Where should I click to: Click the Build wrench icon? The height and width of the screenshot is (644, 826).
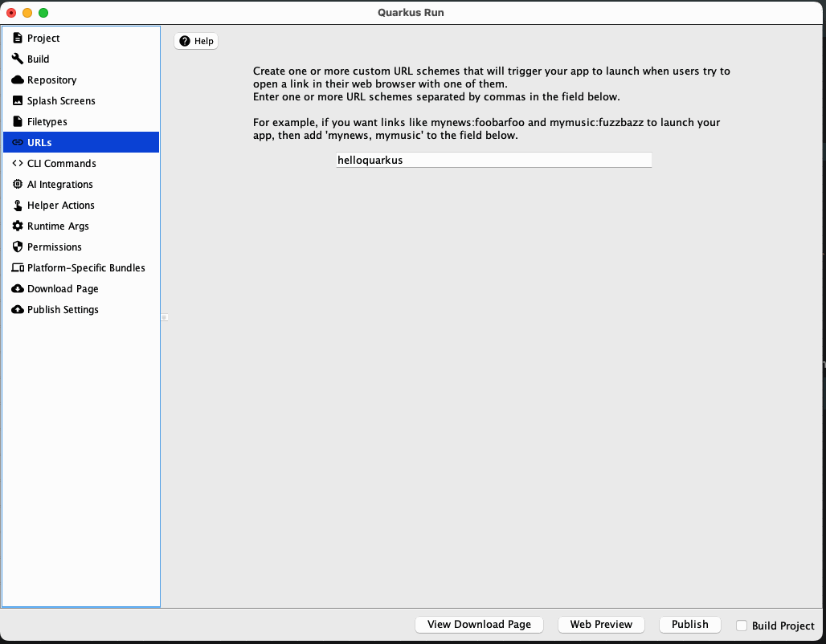click(x=18, y=59)
